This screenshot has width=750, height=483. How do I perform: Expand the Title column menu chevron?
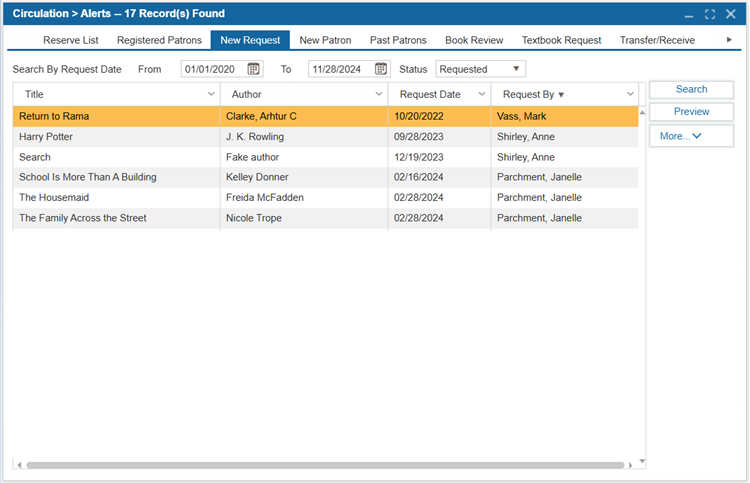tap(211, 94)
